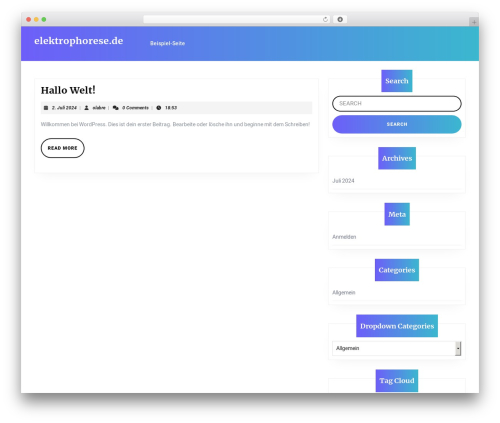Screen dimensions: 500x423
Task: Click the calendar icon beside 2. Juli 2024
Action: (46, 108)
